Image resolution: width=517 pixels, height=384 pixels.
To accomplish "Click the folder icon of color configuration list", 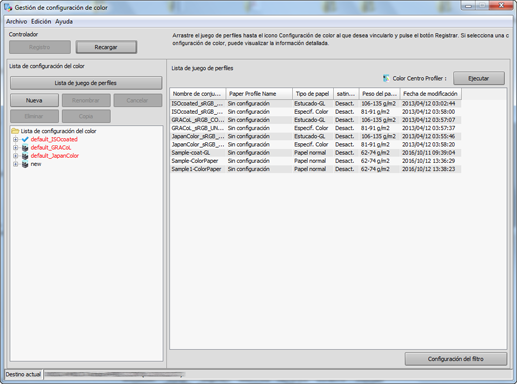I will point(15,131).
